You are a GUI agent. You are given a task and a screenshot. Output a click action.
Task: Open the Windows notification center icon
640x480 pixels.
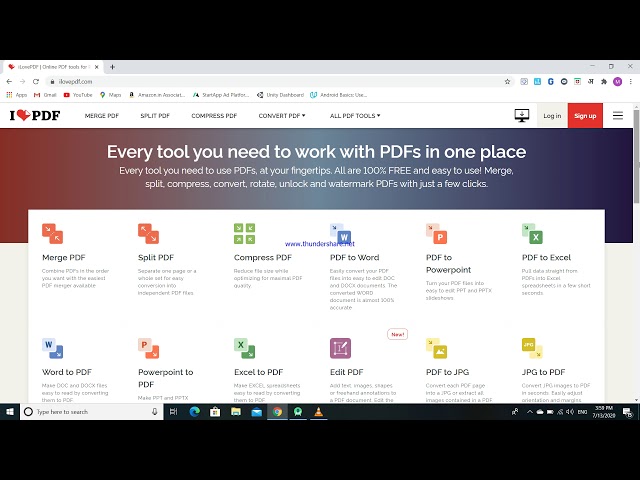pos(628,412)
